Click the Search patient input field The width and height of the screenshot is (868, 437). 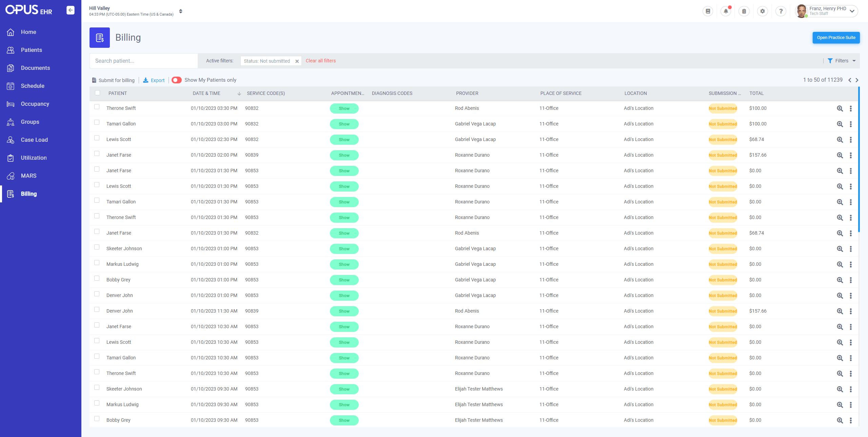point(144,61)
